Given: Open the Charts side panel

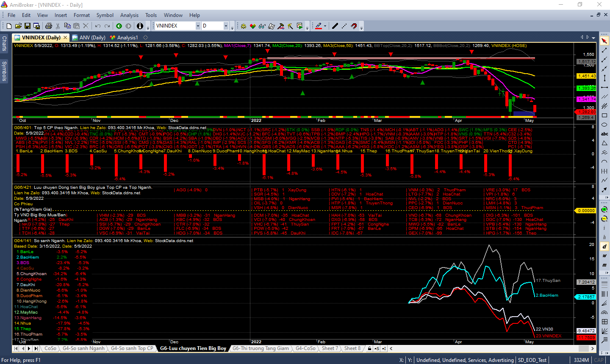Looking at the screenshot, I should (4, 44).
